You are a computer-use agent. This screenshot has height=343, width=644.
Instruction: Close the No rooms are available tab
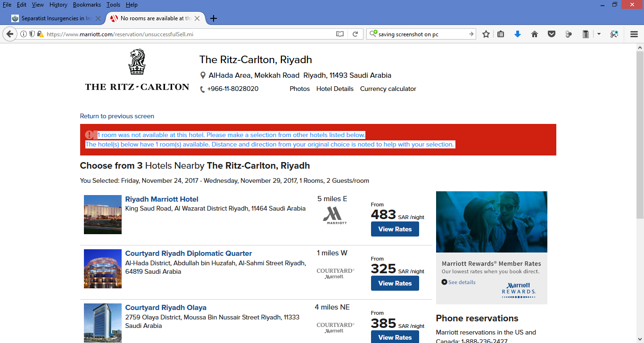click(197, 18)
